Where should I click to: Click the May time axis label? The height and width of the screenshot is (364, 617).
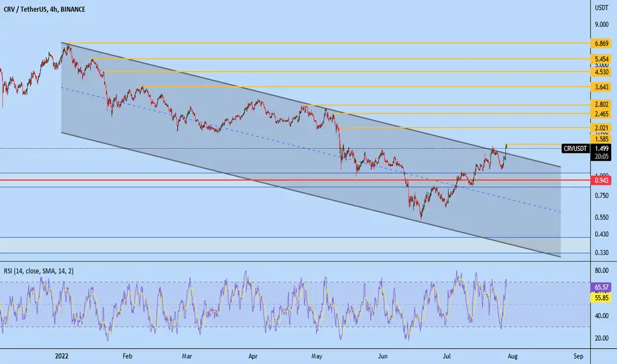pos(316,356)
